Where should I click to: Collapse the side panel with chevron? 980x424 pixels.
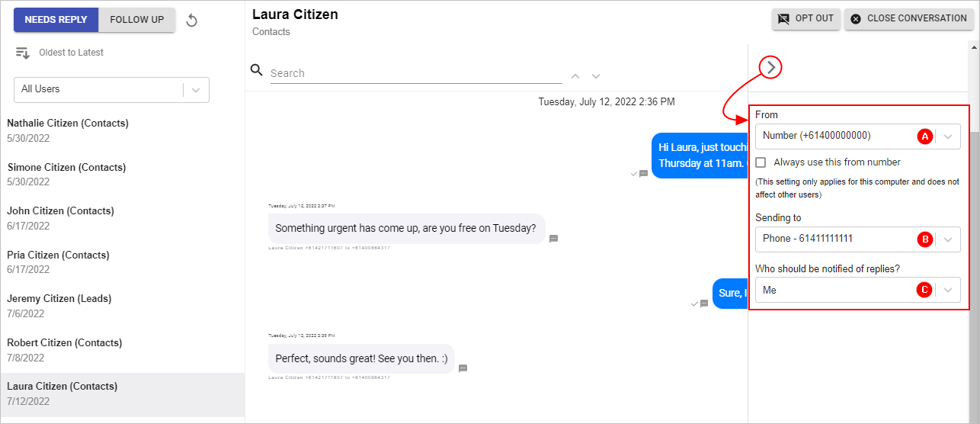pyautogui.click(x=771, y=68)
